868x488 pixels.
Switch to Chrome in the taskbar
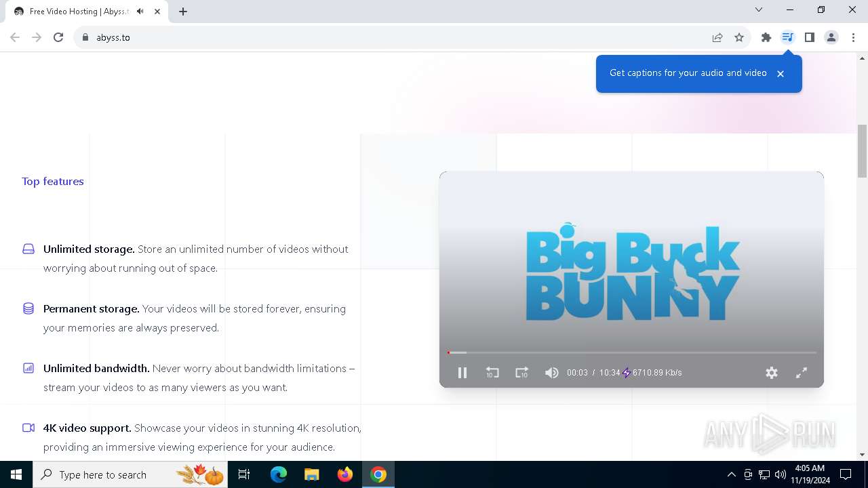coord(378,474)
